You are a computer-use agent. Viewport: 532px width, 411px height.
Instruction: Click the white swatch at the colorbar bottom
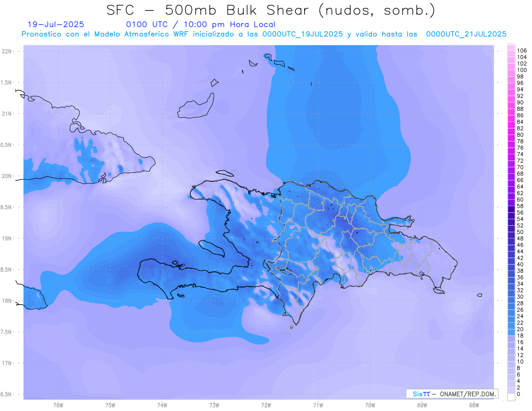pyautogui.click(x=511, y=397)
